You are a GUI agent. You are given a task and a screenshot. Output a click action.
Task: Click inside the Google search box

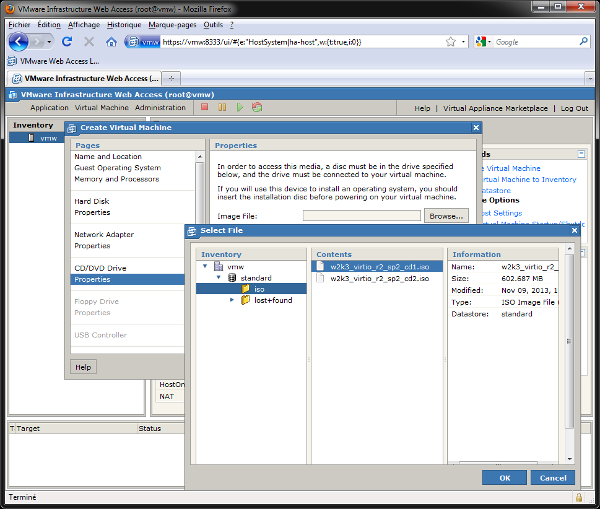(x=536, y=42)
